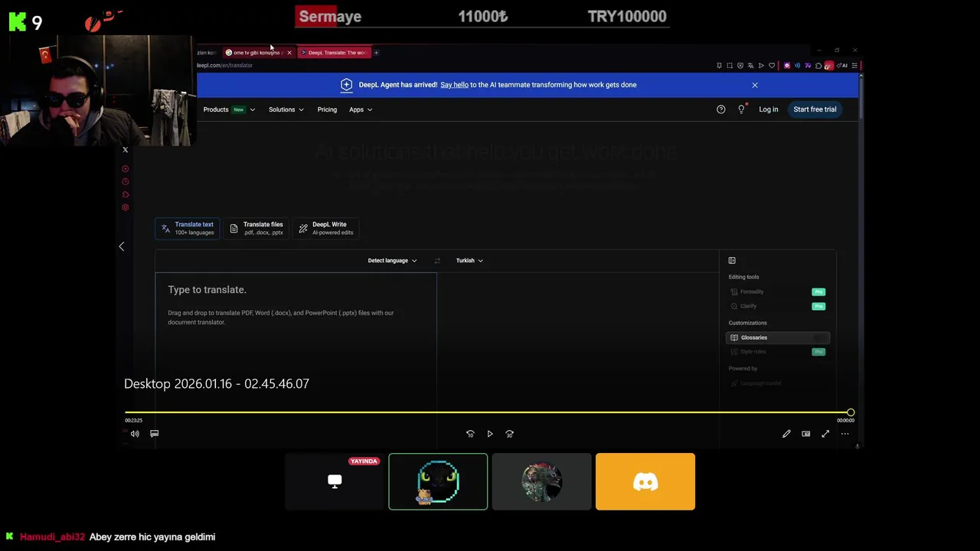980x551 pixels.
Task: Open Glossaries customization
Action: tap(778, 337)
